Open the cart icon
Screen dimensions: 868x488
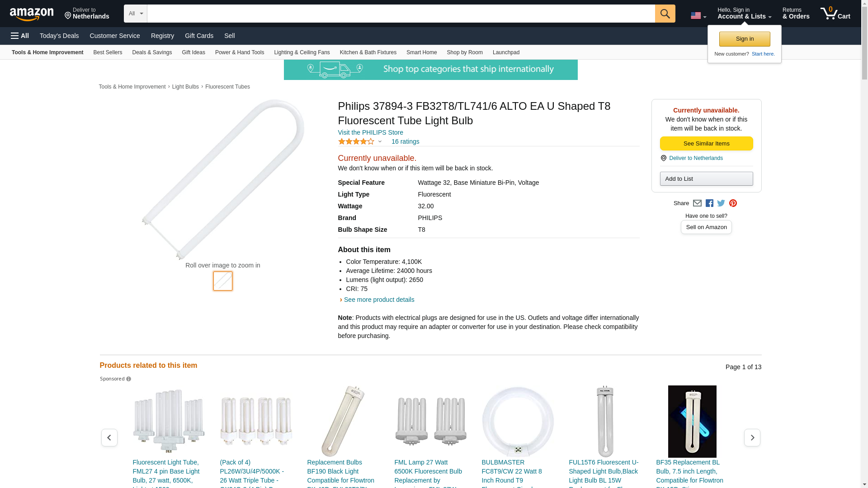click(835, 14)
